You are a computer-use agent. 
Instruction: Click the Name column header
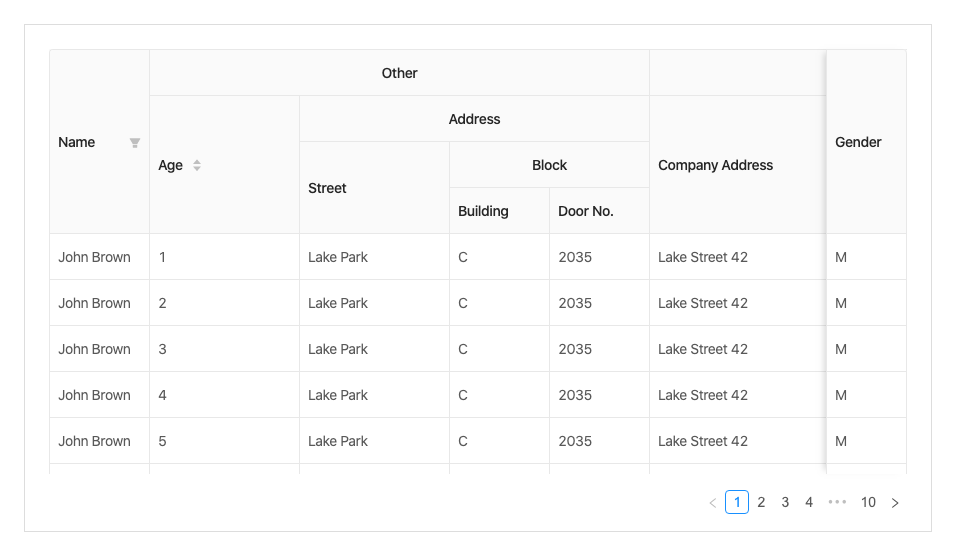(x=77, y=142)
